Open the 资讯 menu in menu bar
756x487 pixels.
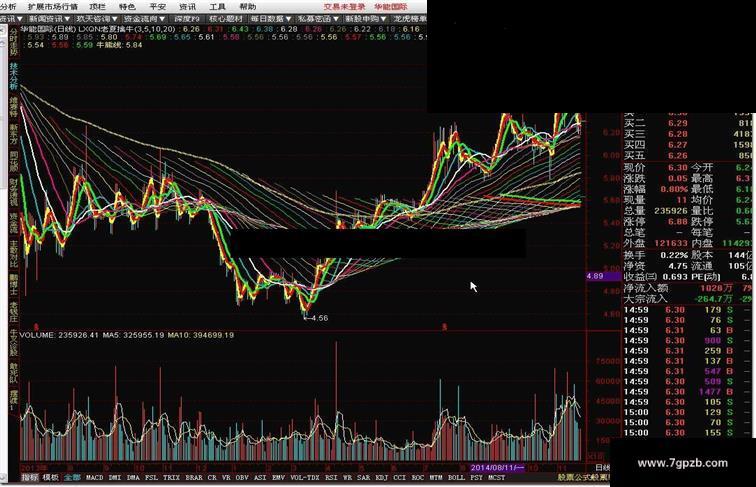click(187, 7)
